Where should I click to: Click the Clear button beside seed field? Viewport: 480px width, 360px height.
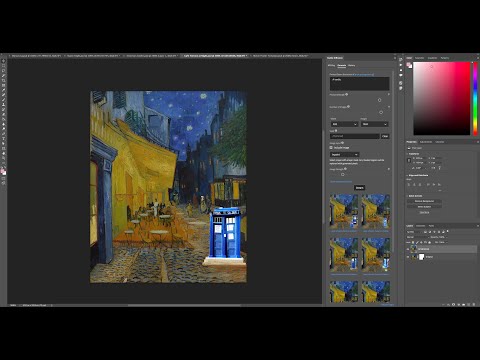pos(385,136)
